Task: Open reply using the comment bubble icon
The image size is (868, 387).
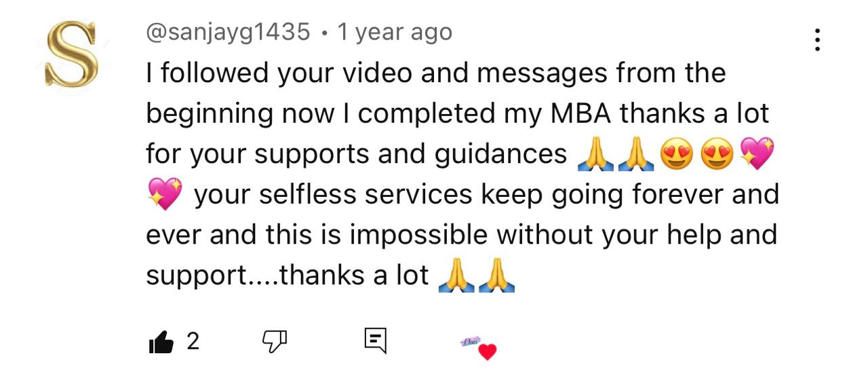Action: pyautogui.click(x=375, y=341)
